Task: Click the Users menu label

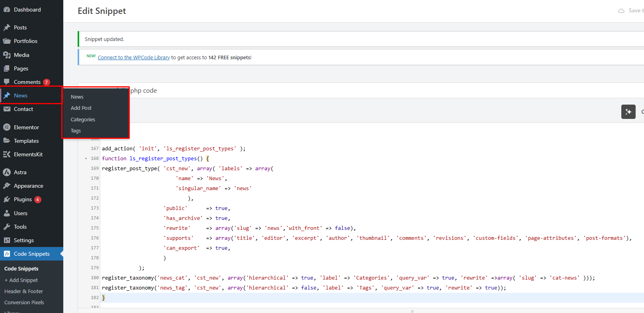Action: click(21, 213)
